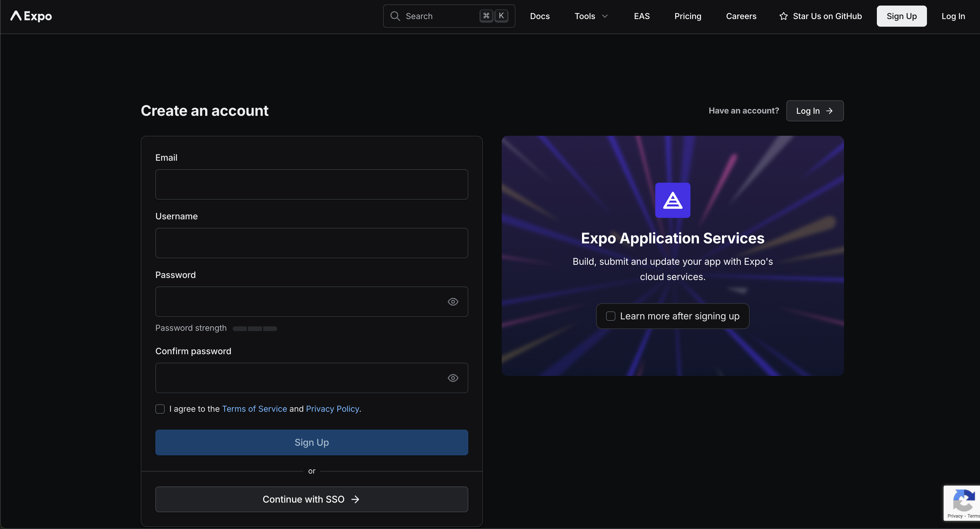Click the reCAPTCHA Privacy link
This screenshot has width=980, height=529.
click(x=955, y=516)
